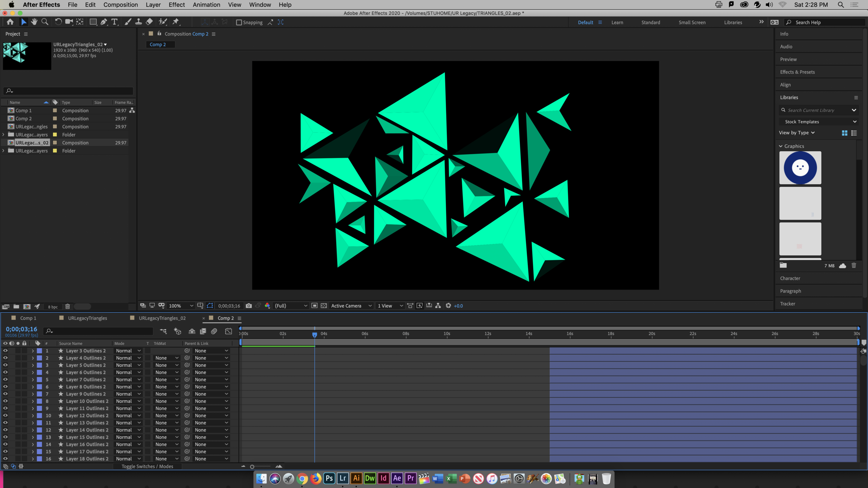Open the Active Camera dropdown
This screenshot has width=868, height=488.
coord(351,306)
